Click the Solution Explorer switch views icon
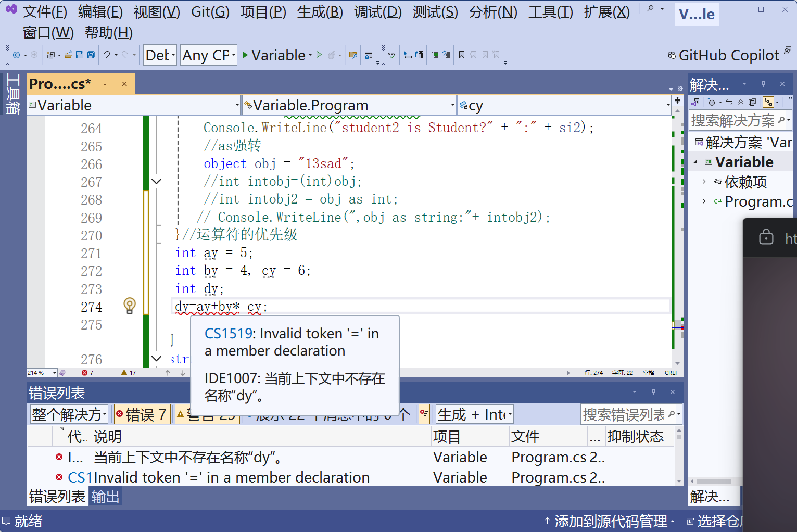 (695, 102)
